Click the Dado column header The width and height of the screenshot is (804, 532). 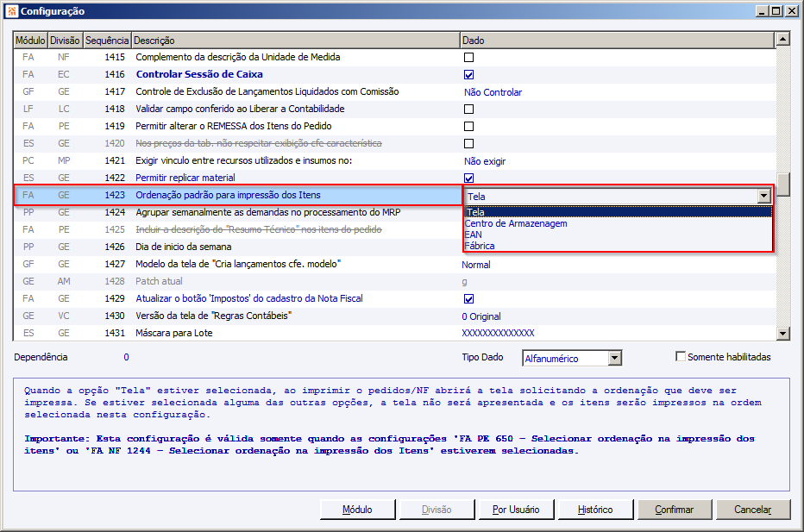click(x=617, y=40)
